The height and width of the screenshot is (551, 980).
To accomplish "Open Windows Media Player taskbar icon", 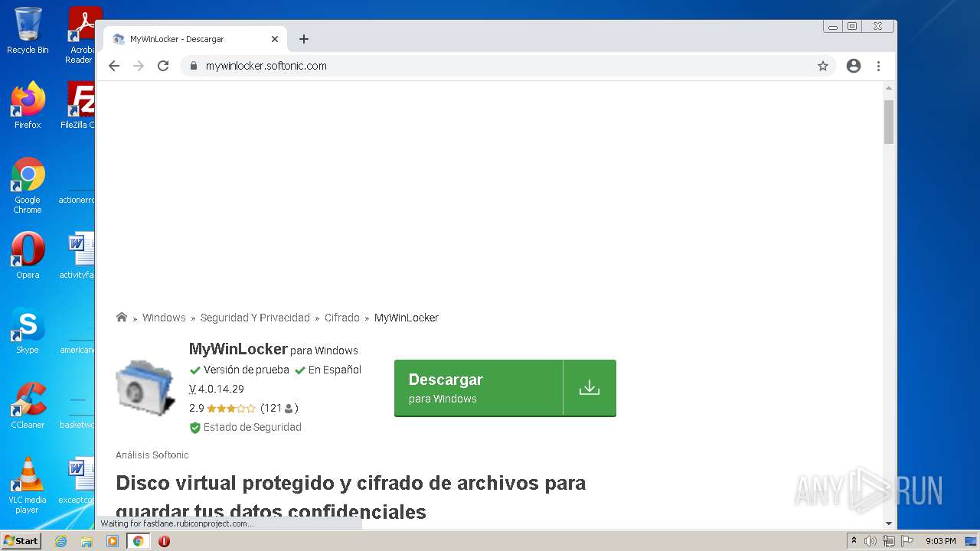I will point(113,541).
